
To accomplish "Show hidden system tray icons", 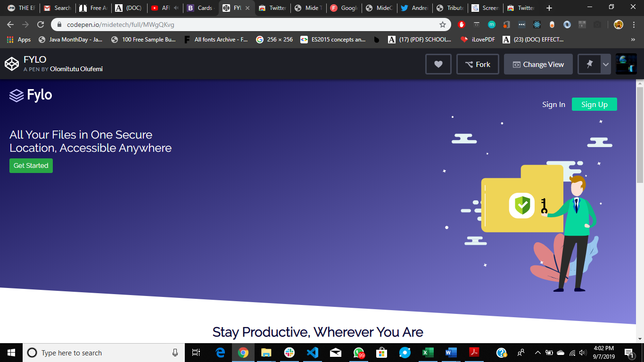I will 537,353.
